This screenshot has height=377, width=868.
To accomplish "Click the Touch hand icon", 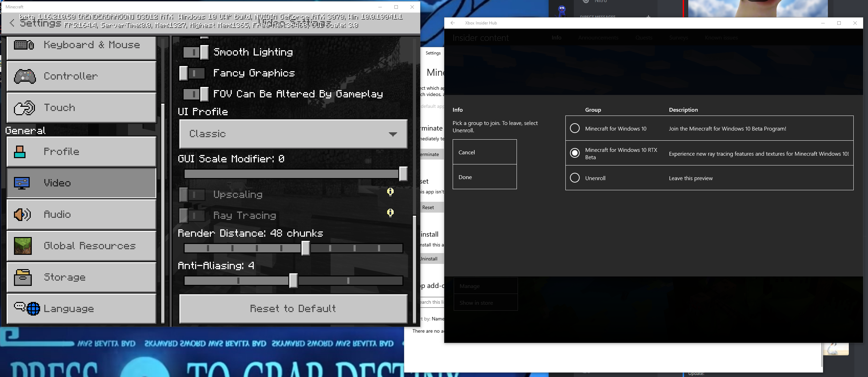I will tap(24, 108).
